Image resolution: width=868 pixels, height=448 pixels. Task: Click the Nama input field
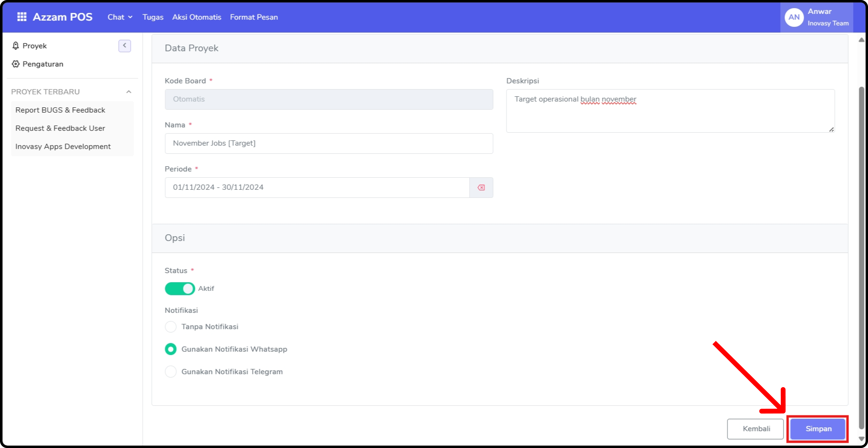[x=329, y=144]
